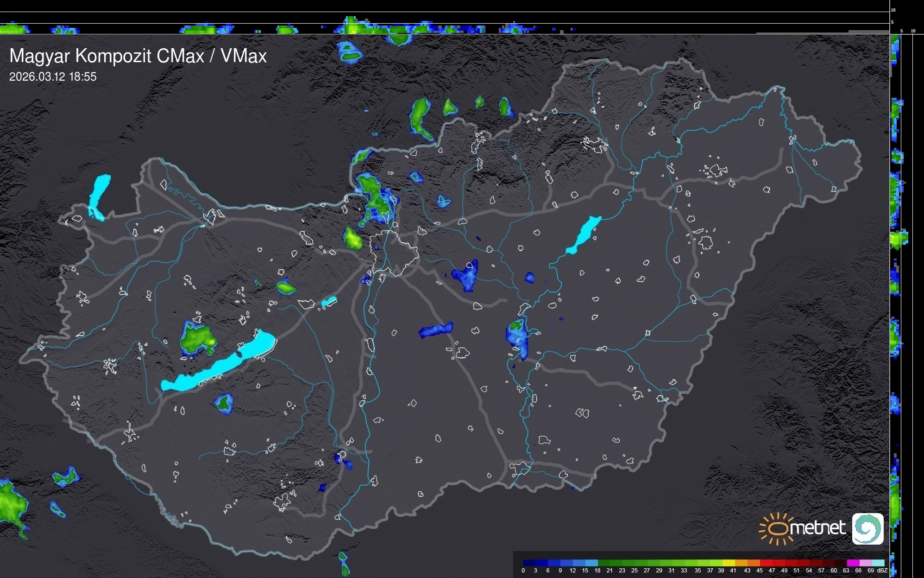
Task: Click the teal swirl app icon
Action: 867,528
